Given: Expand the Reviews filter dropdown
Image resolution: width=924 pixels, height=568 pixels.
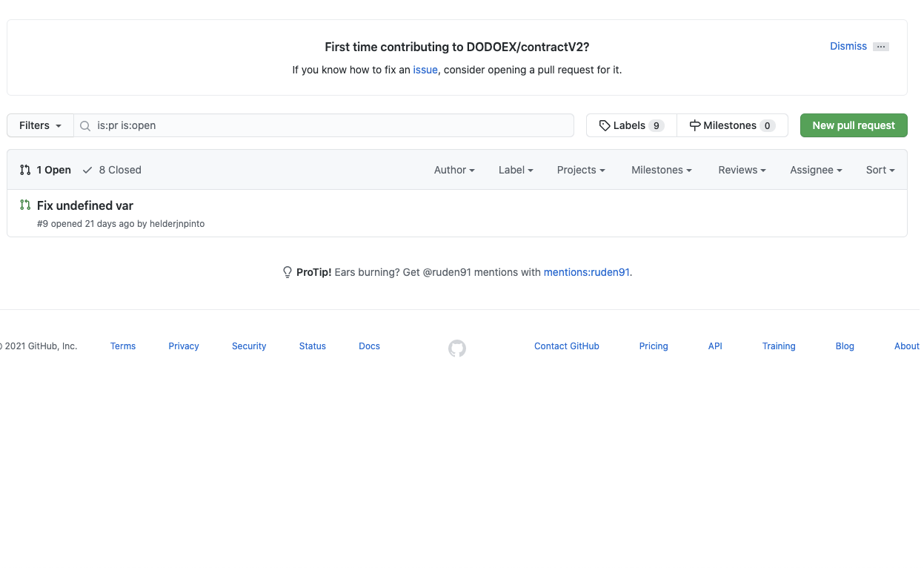Looking at the screenshot, I should tap(742, 170).
